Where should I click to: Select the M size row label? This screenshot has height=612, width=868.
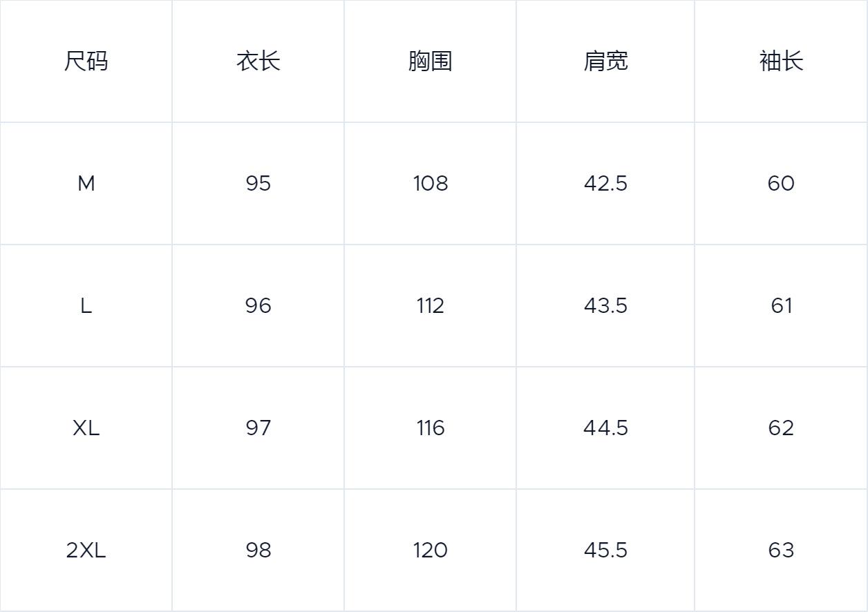point(86,184)
